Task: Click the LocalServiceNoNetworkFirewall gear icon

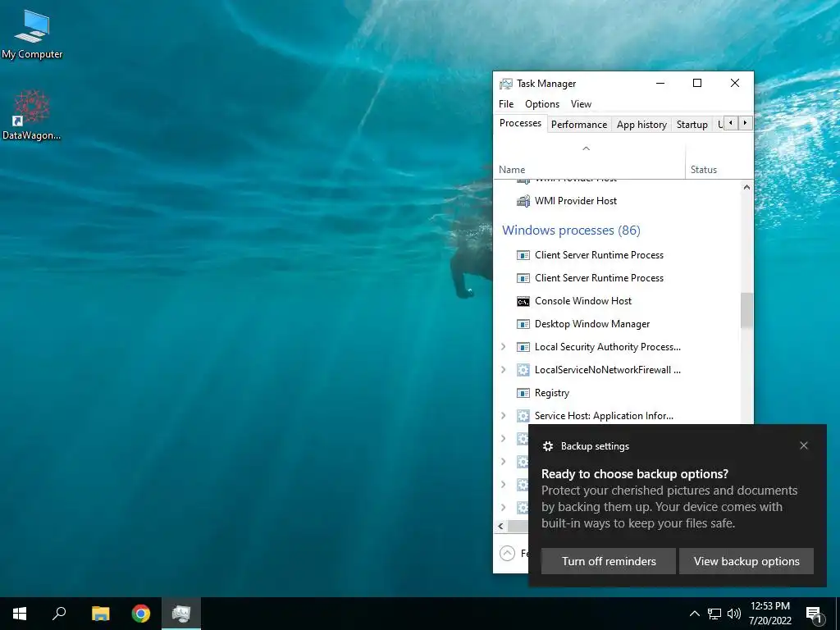Action: point(523,370)
